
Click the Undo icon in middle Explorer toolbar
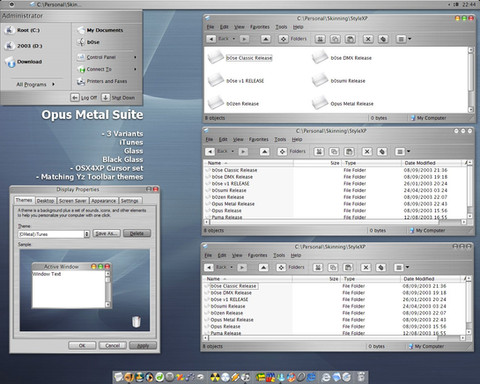(x=382, y=152)
